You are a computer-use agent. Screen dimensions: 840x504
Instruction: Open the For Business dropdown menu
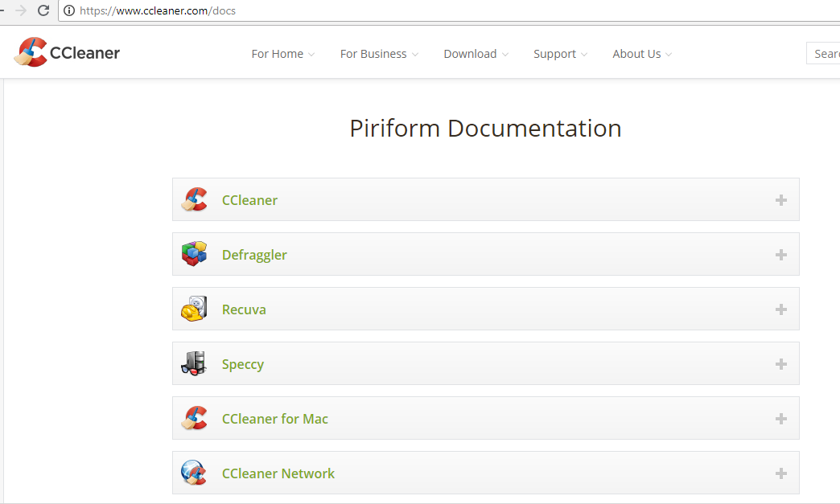tap(379, 54)
